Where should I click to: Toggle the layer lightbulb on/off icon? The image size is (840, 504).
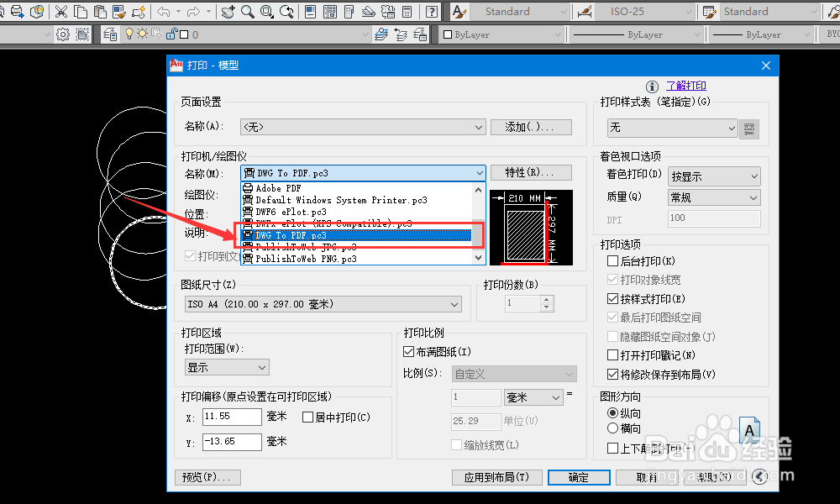pos(129,34)
